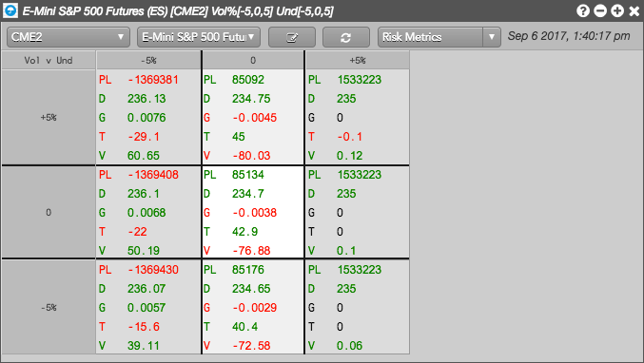Viewport: 644px width, 363px height.
Task: Click theta value -15.6
Action: 144,327
